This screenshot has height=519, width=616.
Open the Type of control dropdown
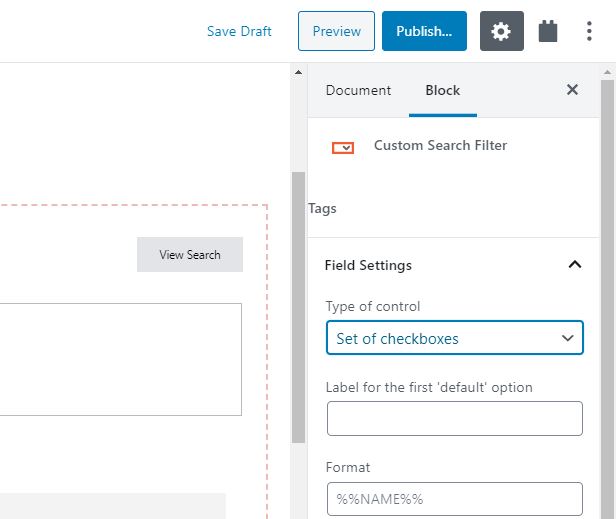click(x=454, y=338)
